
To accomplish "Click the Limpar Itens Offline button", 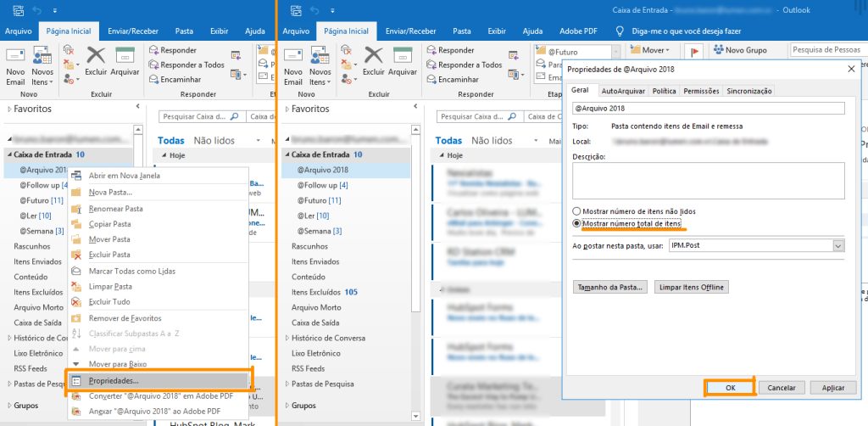I will point(692,288).
